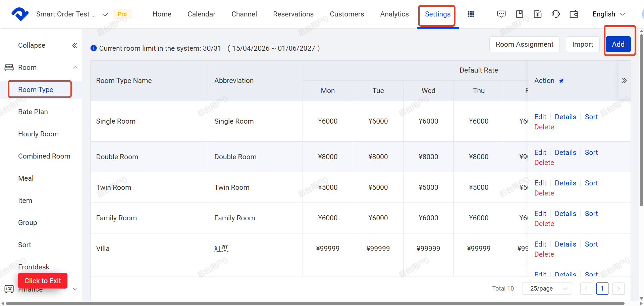Sort the Family Room row
Screen dimensions: 644x306
[591, 214]
